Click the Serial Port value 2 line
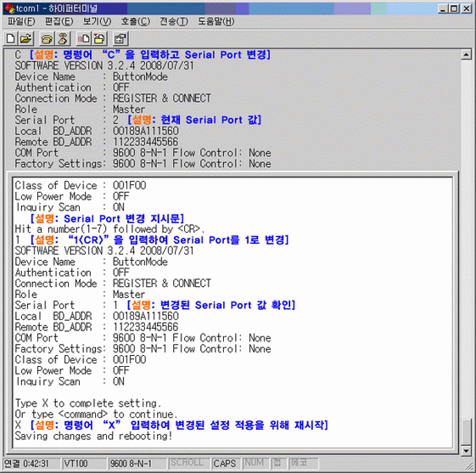This screenshot has width=476, height=473. pos(137,120)
